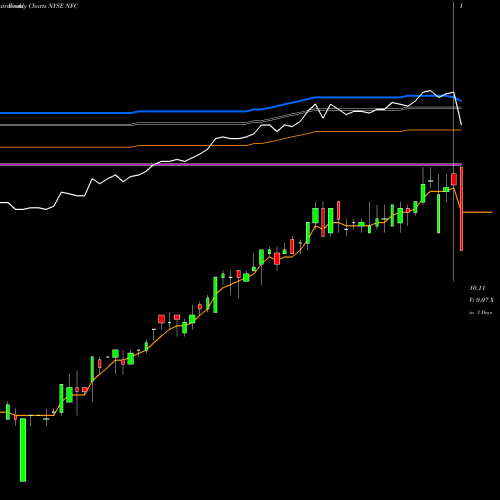The height and width of the screenshot is (500, 500).
Task: Click the long red last candlestick
Action: [x=462, y=209]
